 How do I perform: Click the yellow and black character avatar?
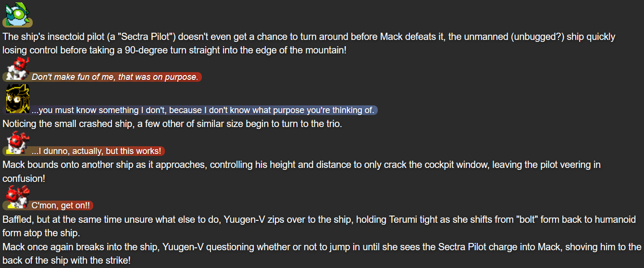click(18, 99)
